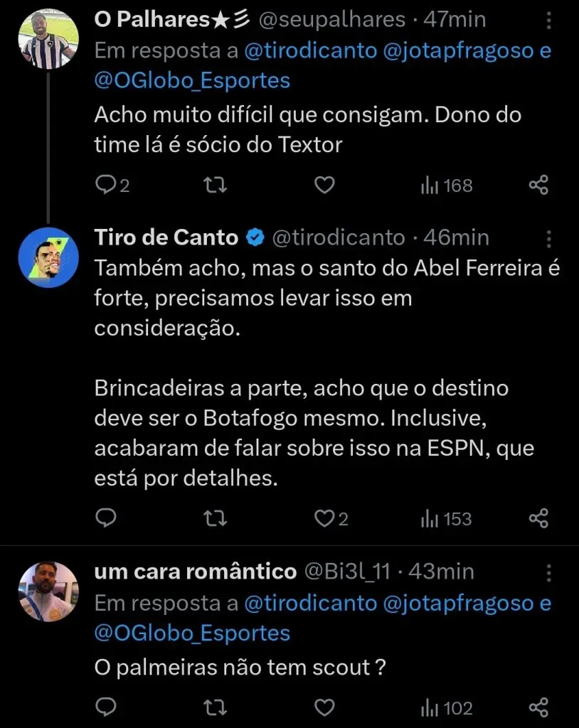The image size is (579, 728).
Task: Share O Palhares' tweet
Action: coord(538,186)
